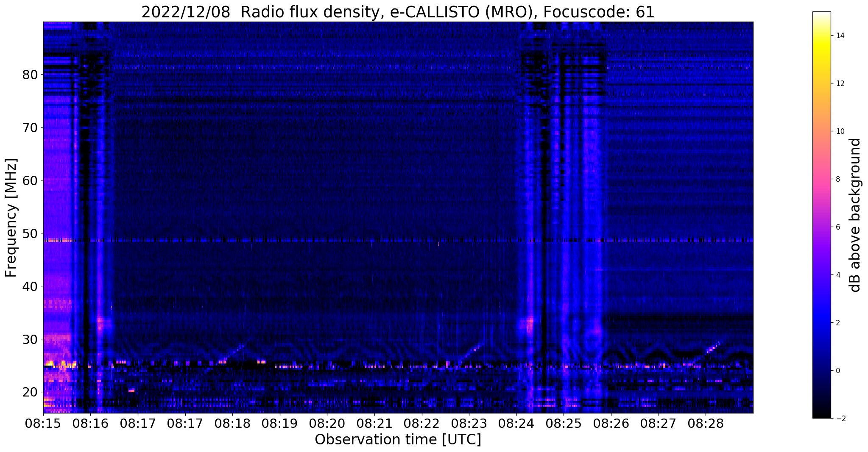Screen dimensions: 868x452
Task: Select the 08:26 time tick label
Action: (x=611, y=424)
